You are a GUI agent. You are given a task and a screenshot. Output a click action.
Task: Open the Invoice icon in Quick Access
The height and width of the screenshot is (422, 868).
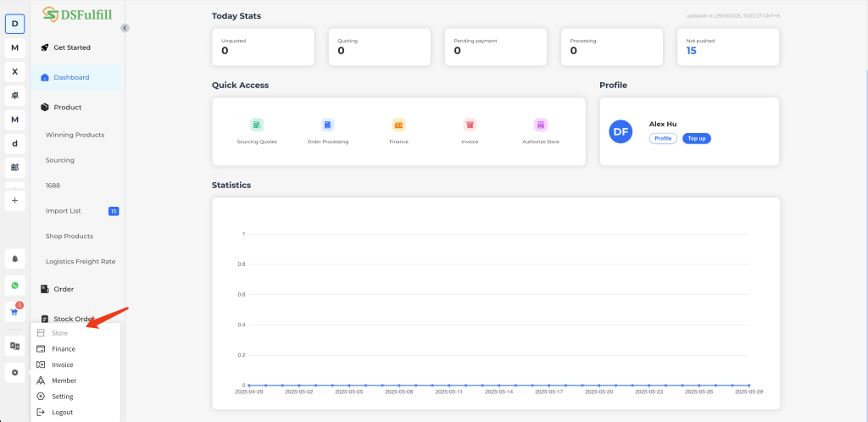[470, 125]
